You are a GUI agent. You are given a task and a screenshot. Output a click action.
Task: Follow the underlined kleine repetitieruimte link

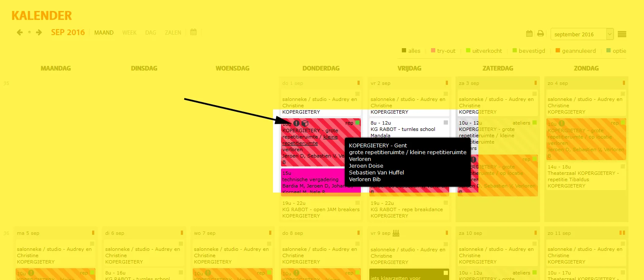click(311, 140)
